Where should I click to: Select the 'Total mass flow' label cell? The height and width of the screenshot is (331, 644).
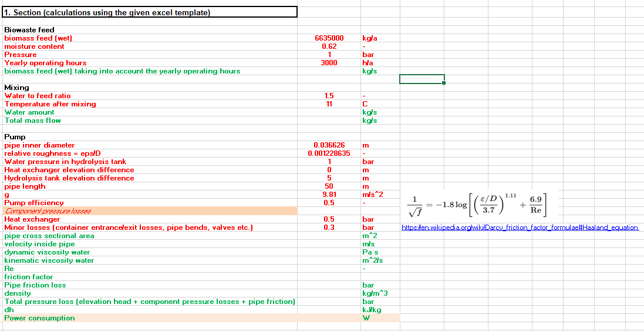(x=150, y=121)
